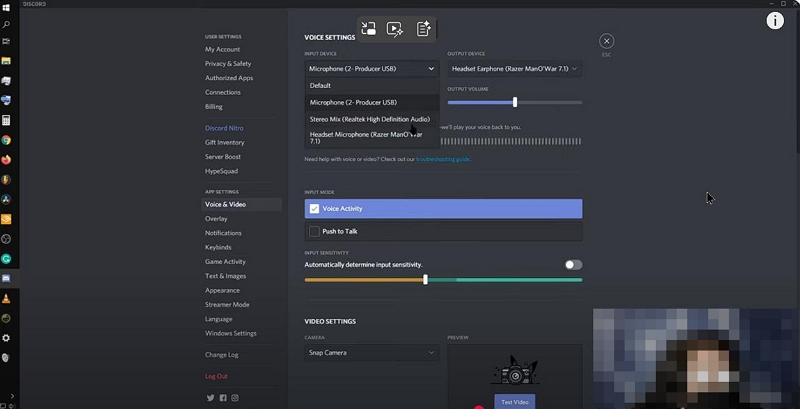Screen dimensions: 800x409
Task: Open the Snap Camera camera dropdown
Action: [372, 353]
